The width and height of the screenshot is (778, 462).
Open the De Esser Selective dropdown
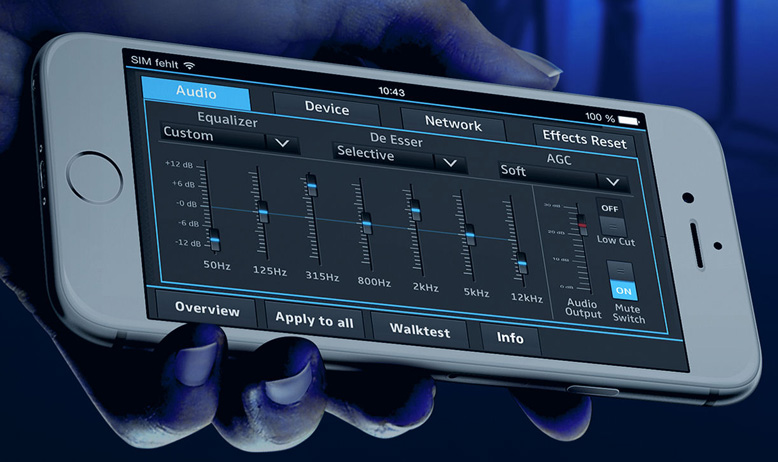pyautogui.click(x=400, y=158)
